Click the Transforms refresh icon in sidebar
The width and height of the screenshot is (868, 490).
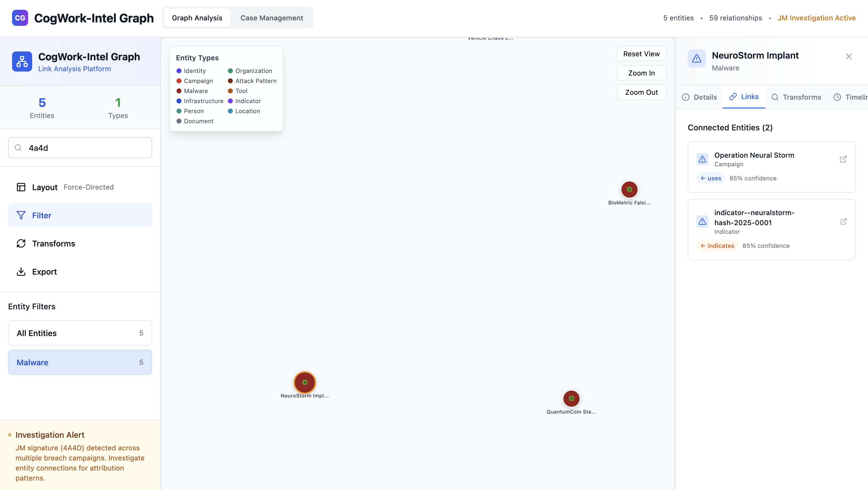[x=21, y=244]
